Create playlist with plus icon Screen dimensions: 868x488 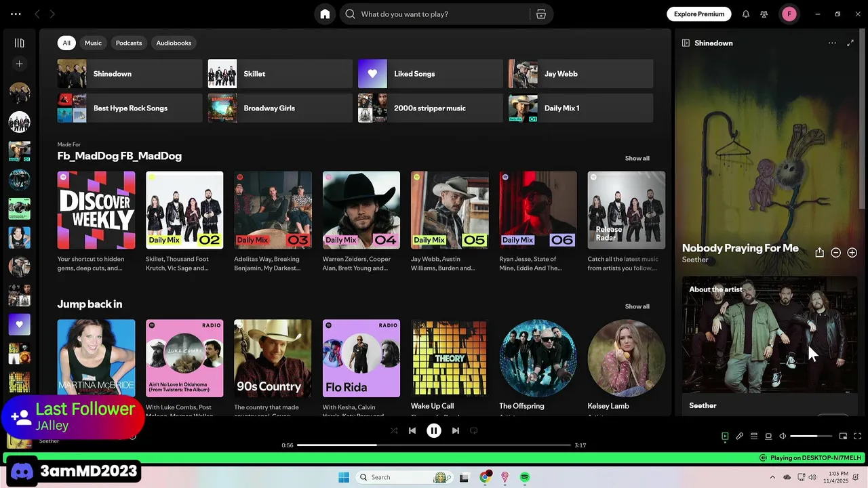[19, 64]
